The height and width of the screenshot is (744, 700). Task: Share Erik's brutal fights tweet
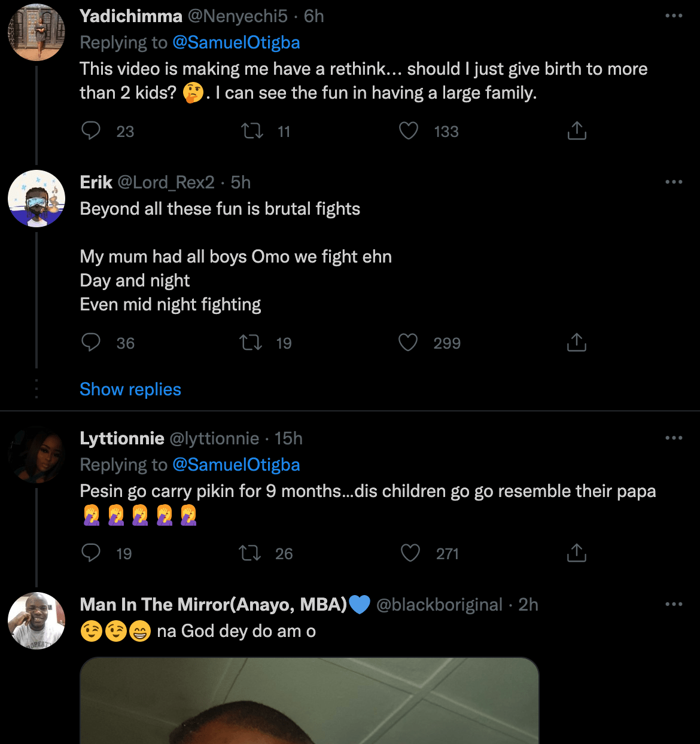[576, 342]
